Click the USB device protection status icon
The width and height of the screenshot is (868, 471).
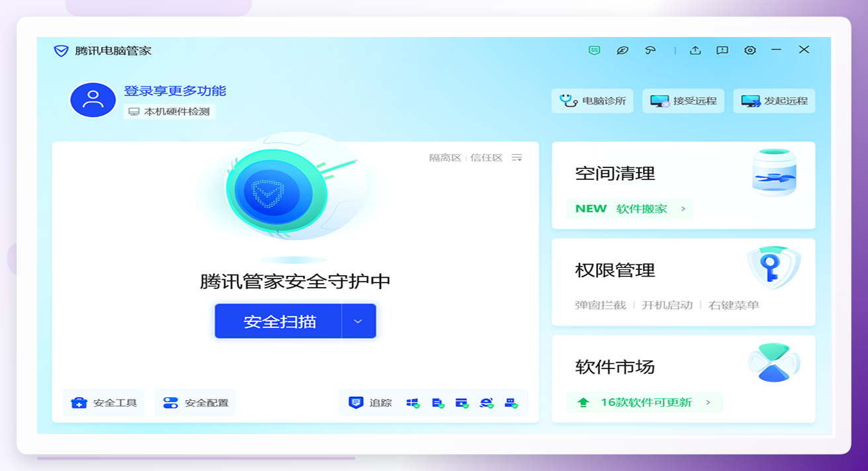point(511,403)
